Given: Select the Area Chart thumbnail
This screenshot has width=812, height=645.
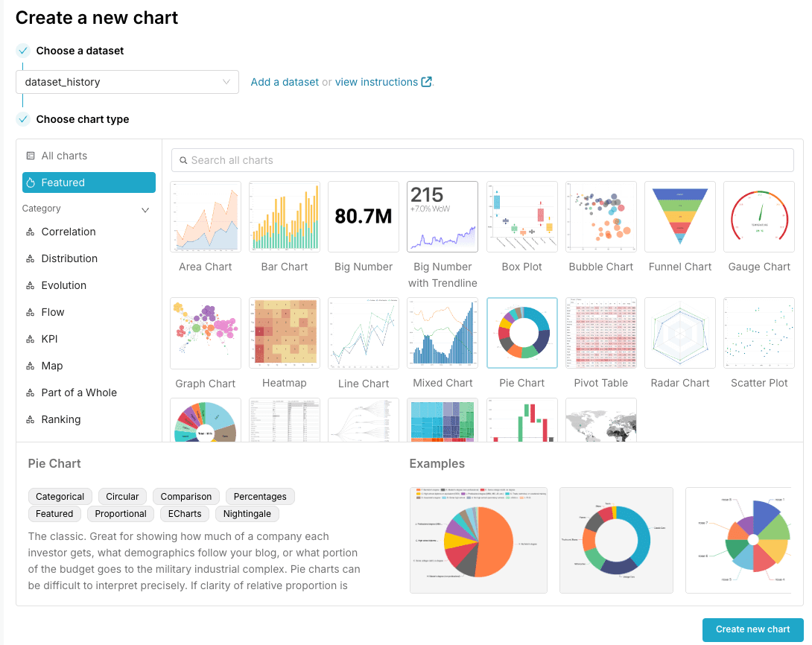Looking at the screenshot, I should click(206, 217).
